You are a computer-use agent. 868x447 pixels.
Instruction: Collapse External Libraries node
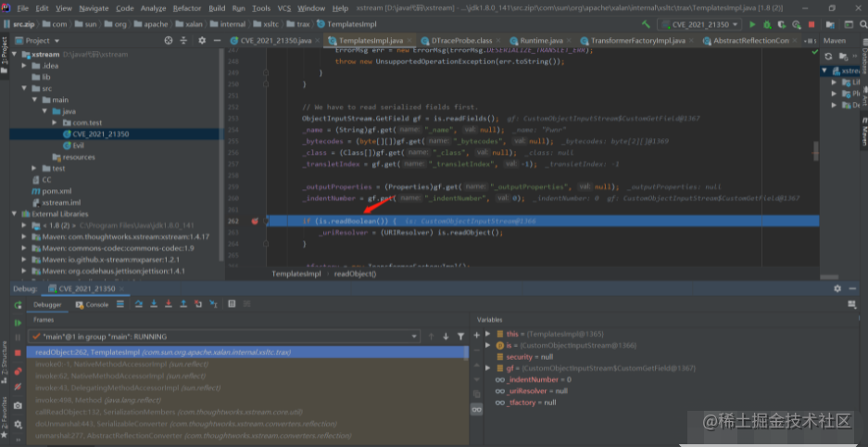point(14,214)
